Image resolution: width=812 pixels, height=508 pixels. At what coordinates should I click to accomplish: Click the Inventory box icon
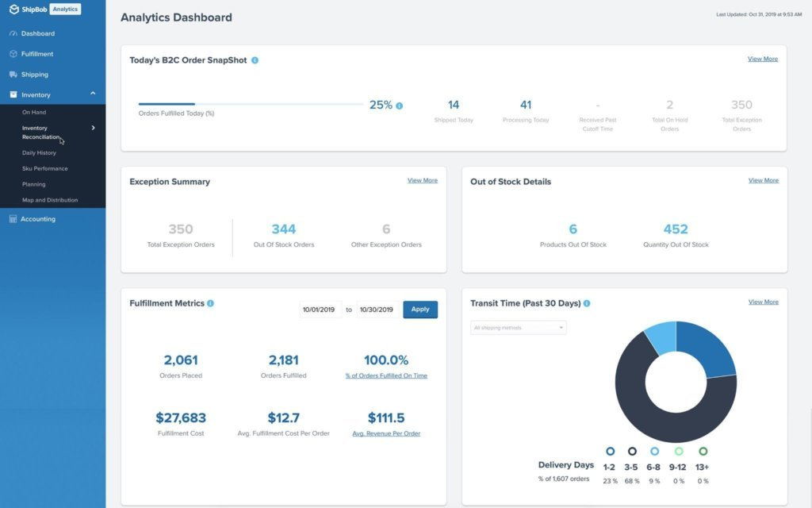coord(13,94)
